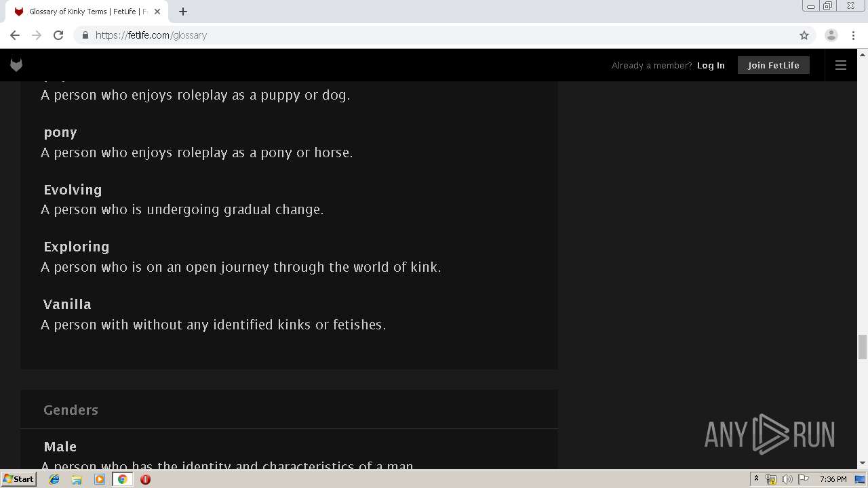Reload the page
This screenshot has width=868, height=488.
coord(58,35)
